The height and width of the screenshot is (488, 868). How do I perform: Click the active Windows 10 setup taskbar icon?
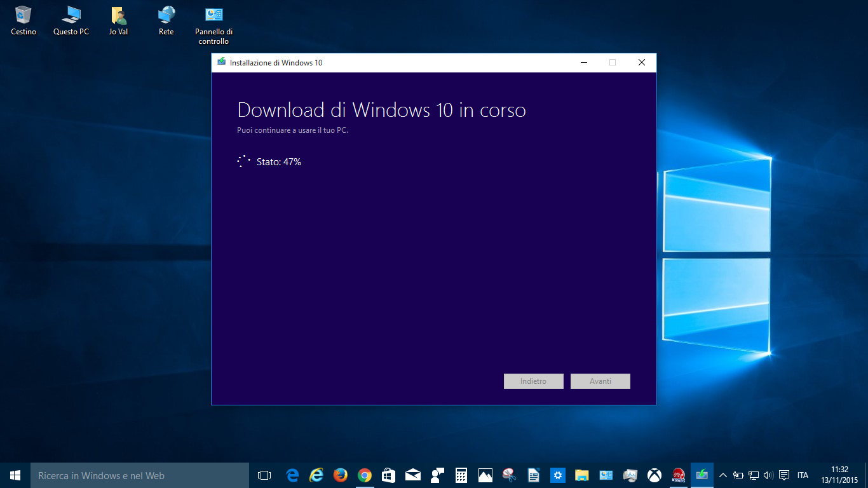point(702,475)
